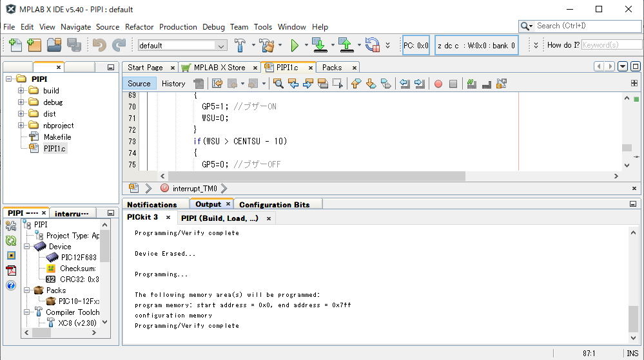
Task: Select Makefile in the project tree
Action: tap(57, 137)
